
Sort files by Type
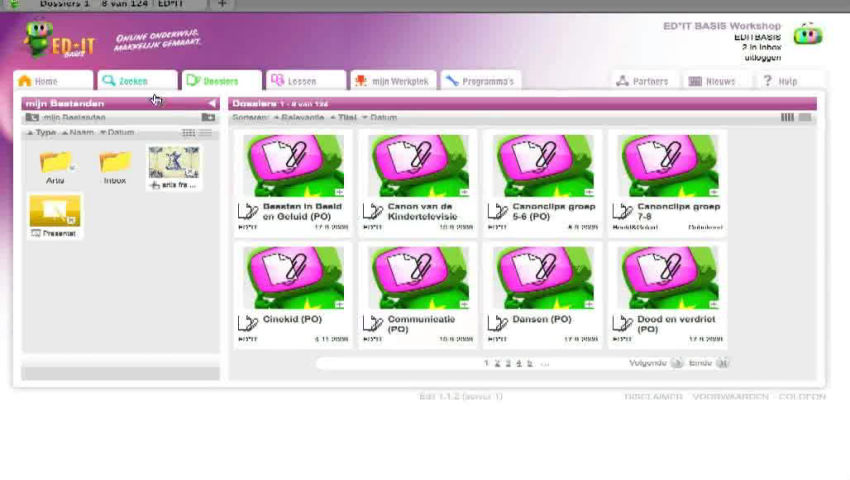42,132
